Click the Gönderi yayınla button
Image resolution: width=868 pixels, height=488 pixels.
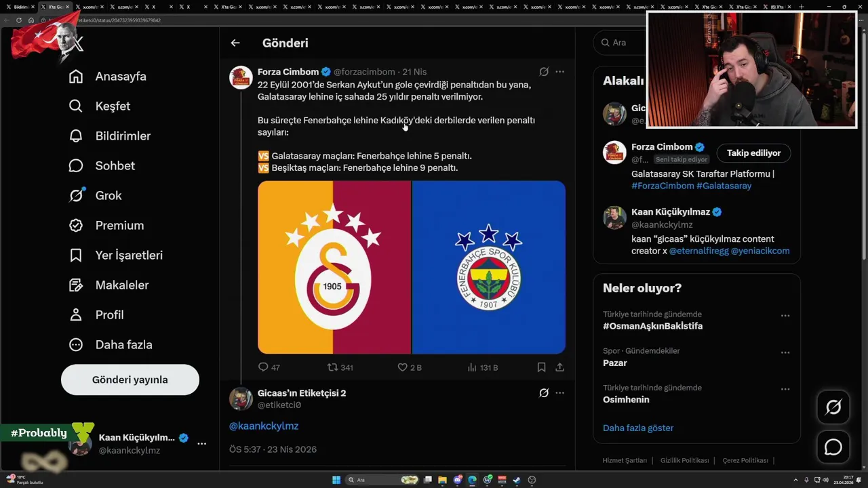click(x=130, y=380)
